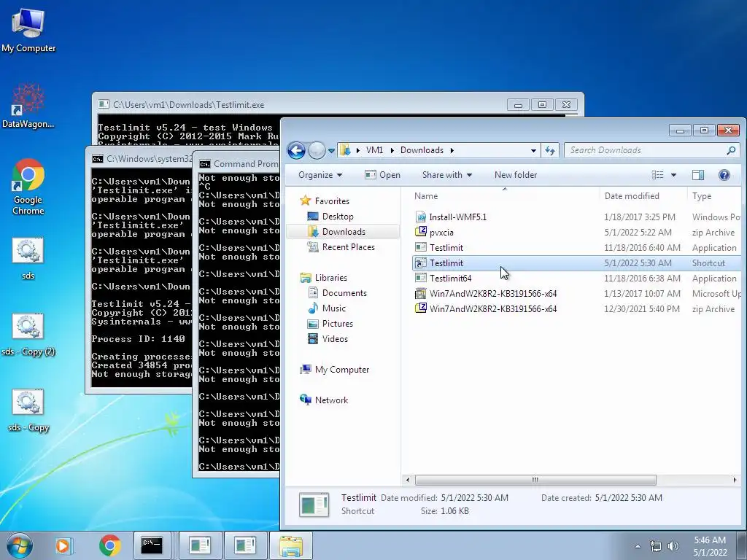Image resolution: width=747 pixels, height=560 pixels.
Task: Switch to second Testlimit taskbar window
Action: (245, 545)
